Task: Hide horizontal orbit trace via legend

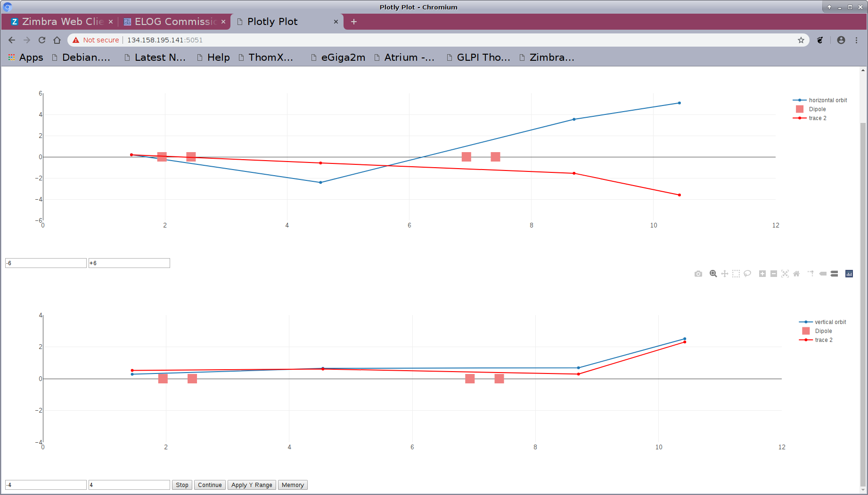Action: click(827, 100)
